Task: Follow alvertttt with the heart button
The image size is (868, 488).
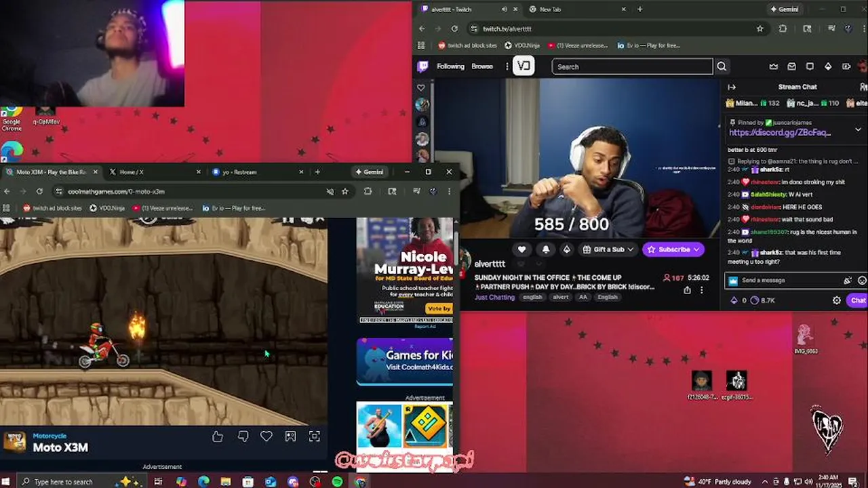Action: click(521, 249)
